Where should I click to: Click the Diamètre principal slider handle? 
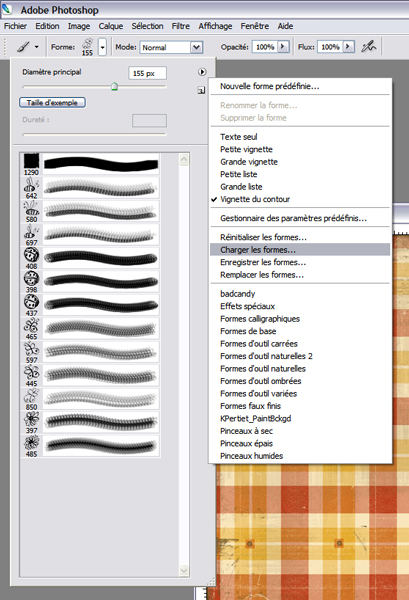pos(114,86)
